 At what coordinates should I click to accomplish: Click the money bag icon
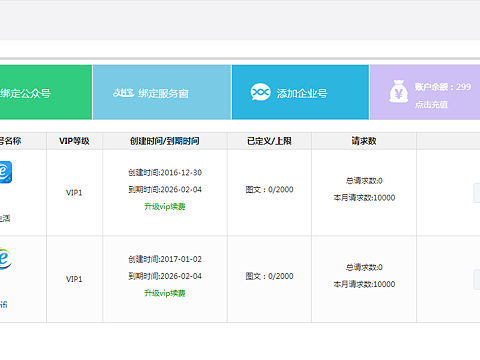click(399, 91)
